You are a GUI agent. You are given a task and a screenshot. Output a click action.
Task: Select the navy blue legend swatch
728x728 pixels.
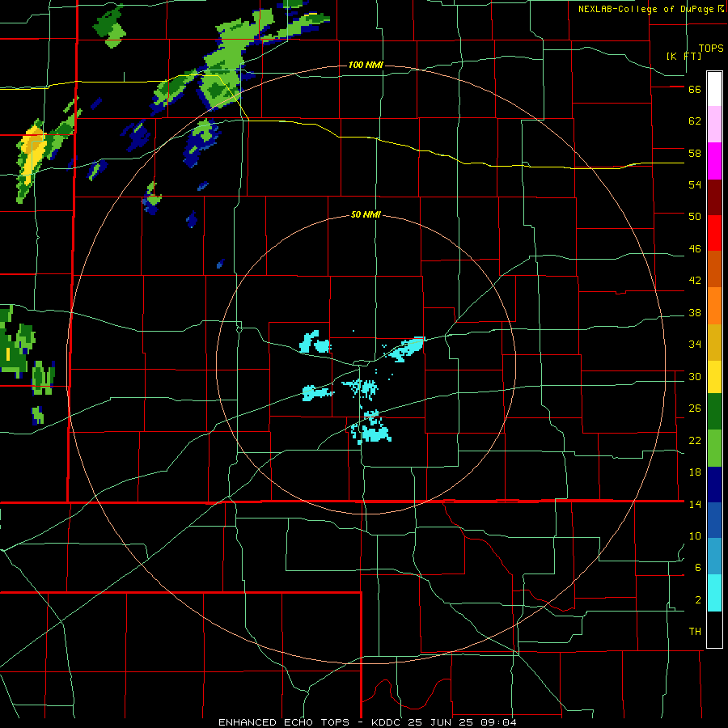(x=714, y=485)
